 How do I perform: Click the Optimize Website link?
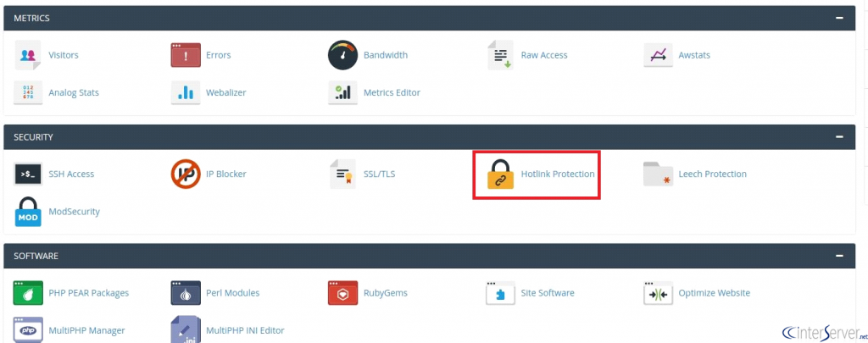click(x=714, y=293)
